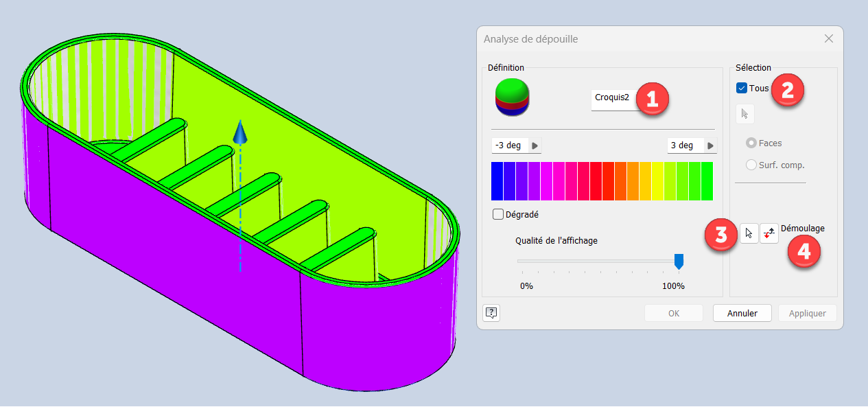Viewport: 868px width, 407px height.
Task: Click the OK button
Action: [673, 314]
